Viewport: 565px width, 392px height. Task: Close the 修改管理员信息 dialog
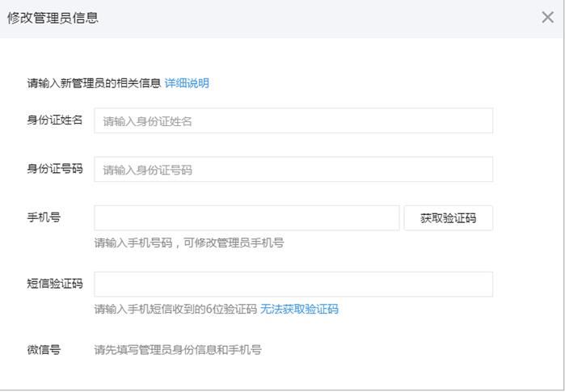point(547,18)
